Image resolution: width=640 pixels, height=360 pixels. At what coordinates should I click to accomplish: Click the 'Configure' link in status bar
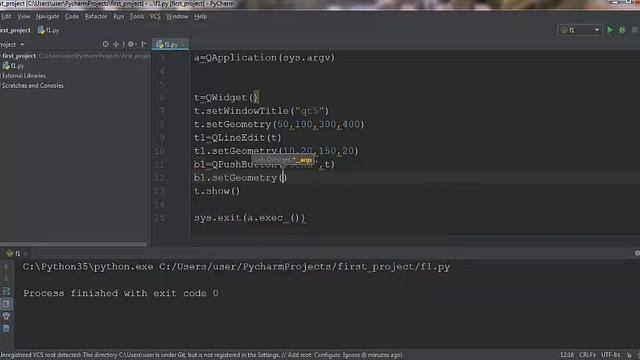327,355
